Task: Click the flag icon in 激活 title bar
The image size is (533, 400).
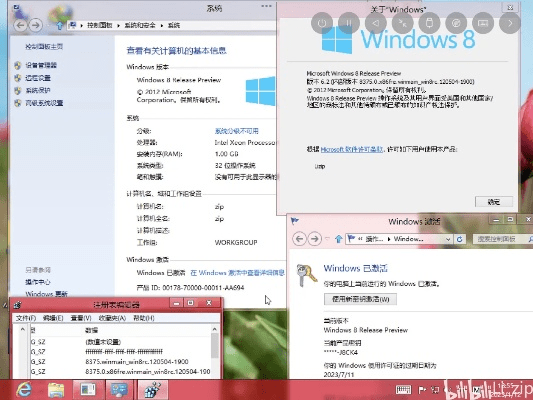Action: coord(295,221)
